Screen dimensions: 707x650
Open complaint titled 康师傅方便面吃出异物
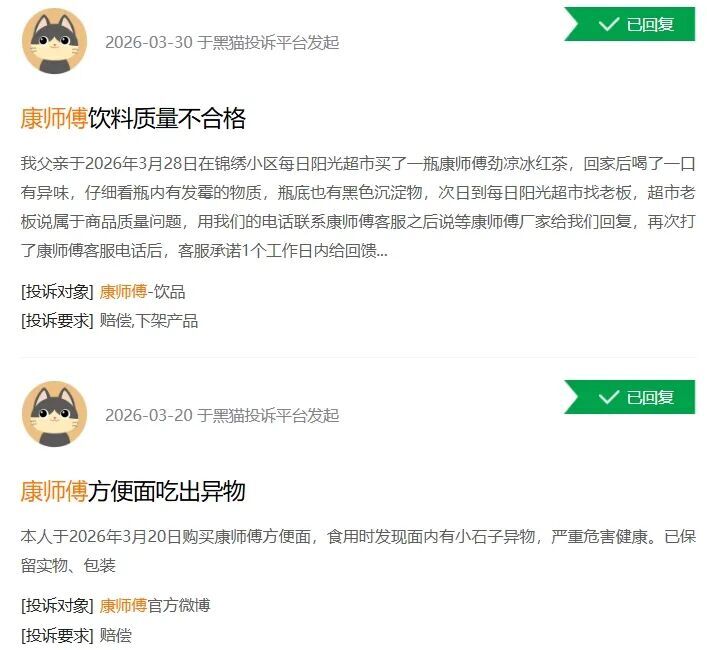[133, 491]
